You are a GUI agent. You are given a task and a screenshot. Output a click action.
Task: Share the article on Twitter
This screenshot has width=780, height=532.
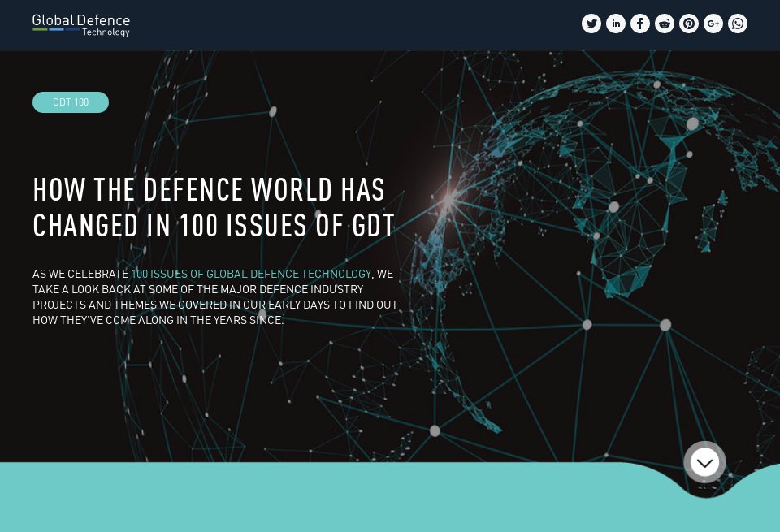(591, 24)
